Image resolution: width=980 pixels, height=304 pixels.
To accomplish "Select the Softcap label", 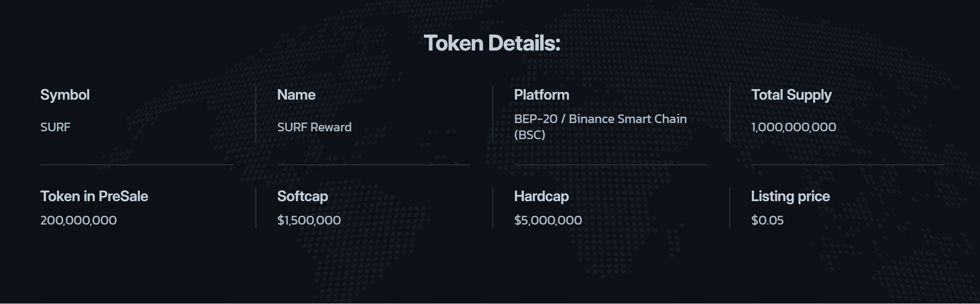I will click(302, 197).
